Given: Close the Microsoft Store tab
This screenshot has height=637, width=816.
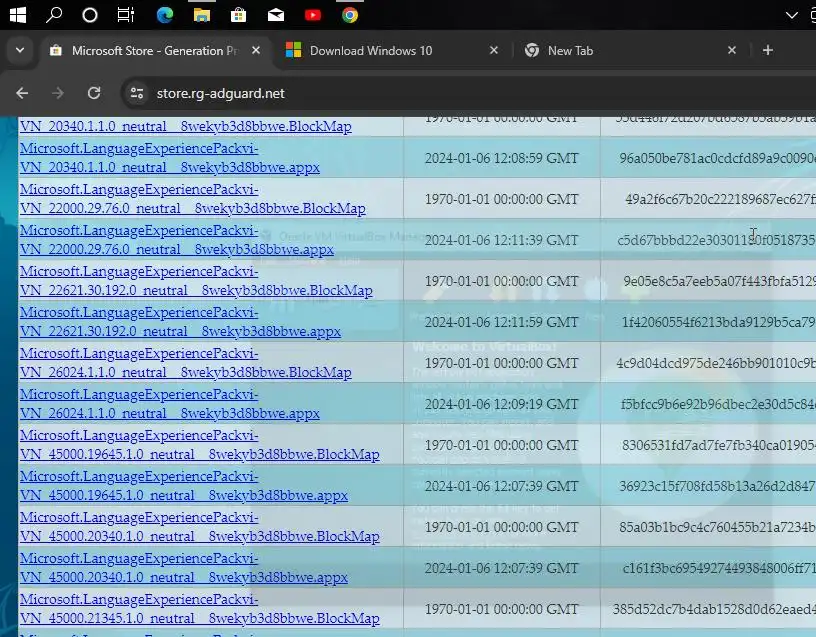Looking at the screenshot, I should pos(256,50).
